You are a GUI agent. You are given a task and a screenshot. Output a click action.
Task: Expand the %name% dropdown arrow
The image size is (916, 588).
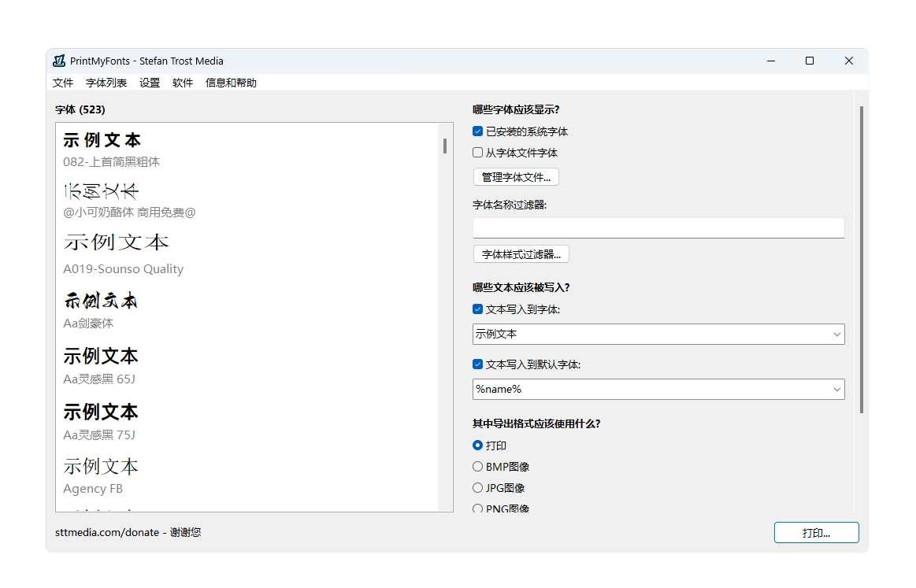(836, 390)
